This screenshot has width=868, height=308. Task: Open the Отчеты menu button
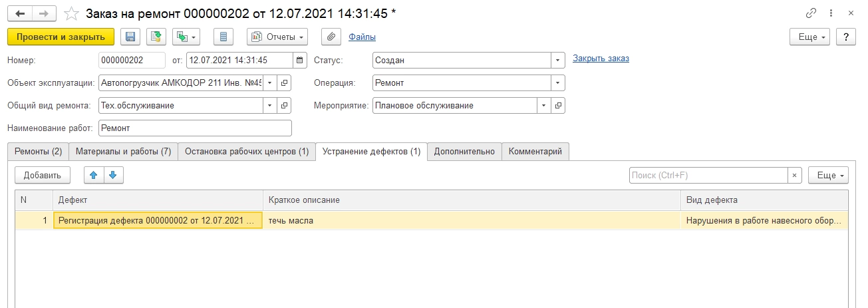(x=277, y=37)
